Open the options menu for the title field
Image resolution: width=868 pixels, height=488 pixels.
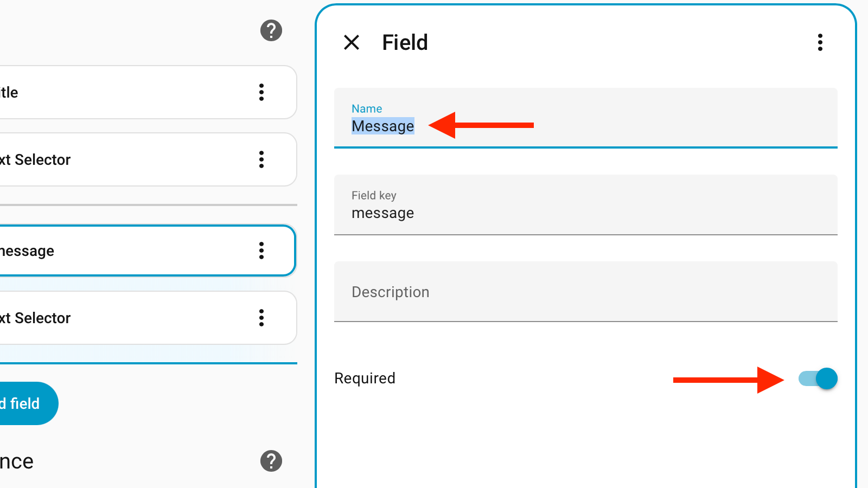tap(261, 92)
